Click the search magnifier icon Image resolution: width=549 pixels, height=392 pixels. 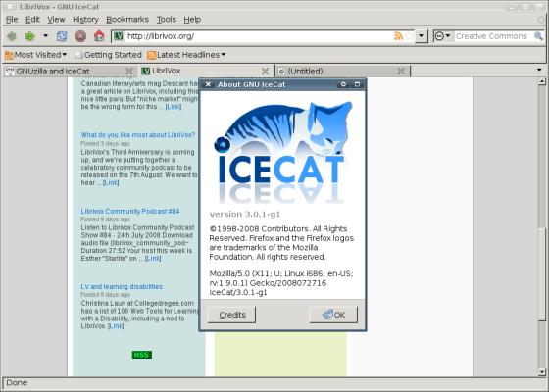coord(538,35)
